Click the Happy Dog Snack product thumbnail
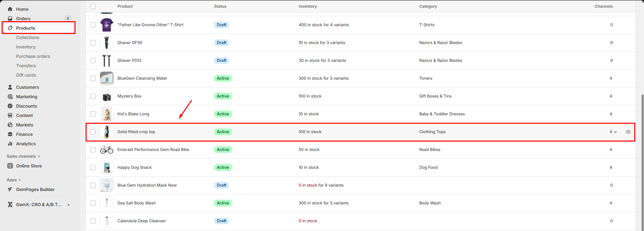 point(107,167)
